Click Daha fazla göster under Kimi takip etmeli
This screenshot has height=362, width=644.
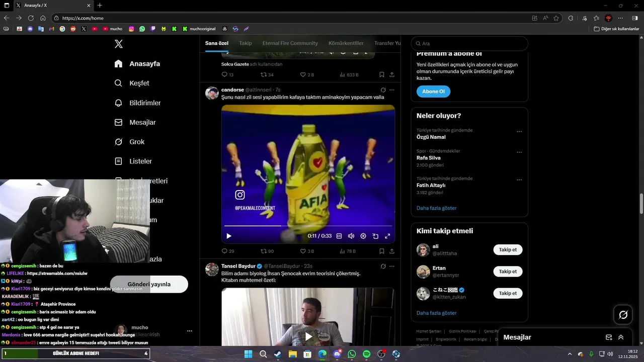point(437,313)
